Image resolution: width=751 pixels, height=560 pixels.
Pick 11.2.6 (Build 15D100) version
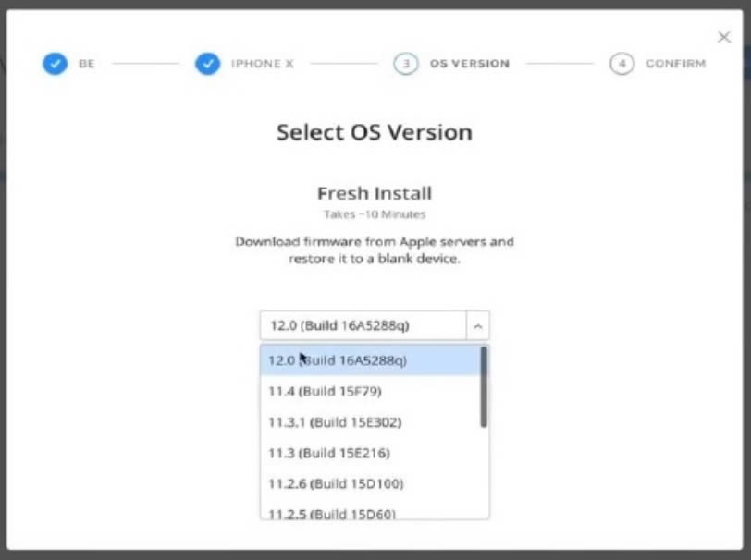click(370, 483)
